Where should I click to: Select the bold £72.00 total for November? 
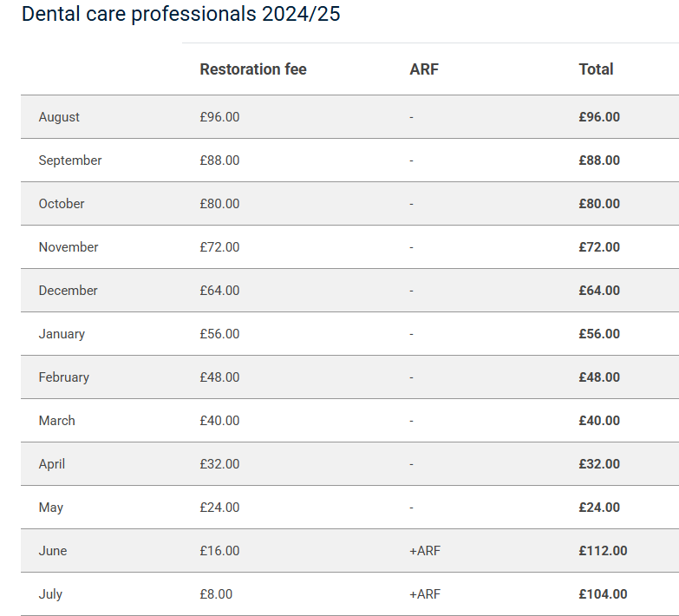click(x=599, y=247)
